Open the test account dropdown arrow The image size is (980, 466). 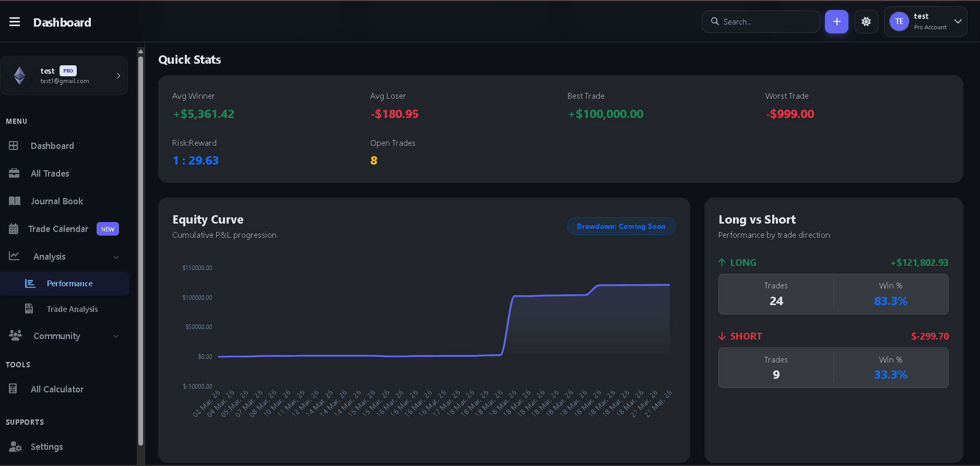pyautogui.click(x=958, y=21)
